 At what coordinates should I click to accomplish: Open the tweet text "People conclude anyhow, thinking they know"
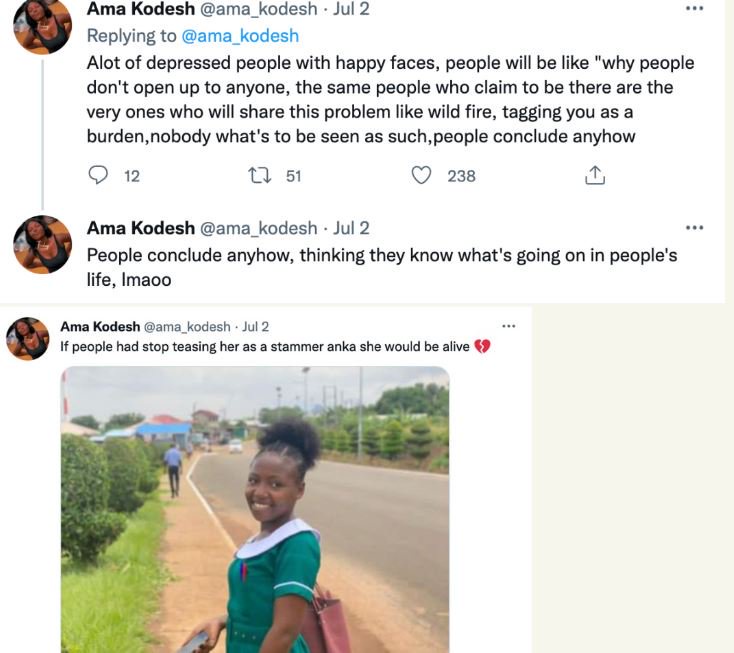pyautogui.click(x=380, y=256)
